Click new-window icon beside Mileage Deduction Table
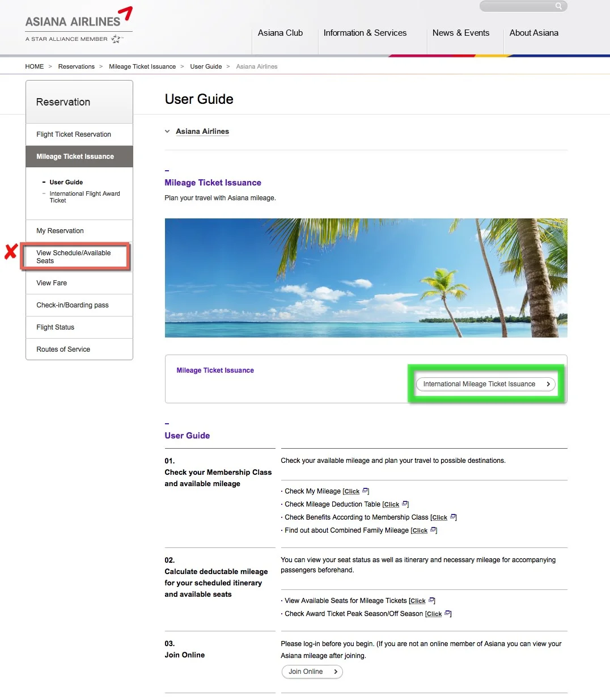 click(x=405, y=504)
